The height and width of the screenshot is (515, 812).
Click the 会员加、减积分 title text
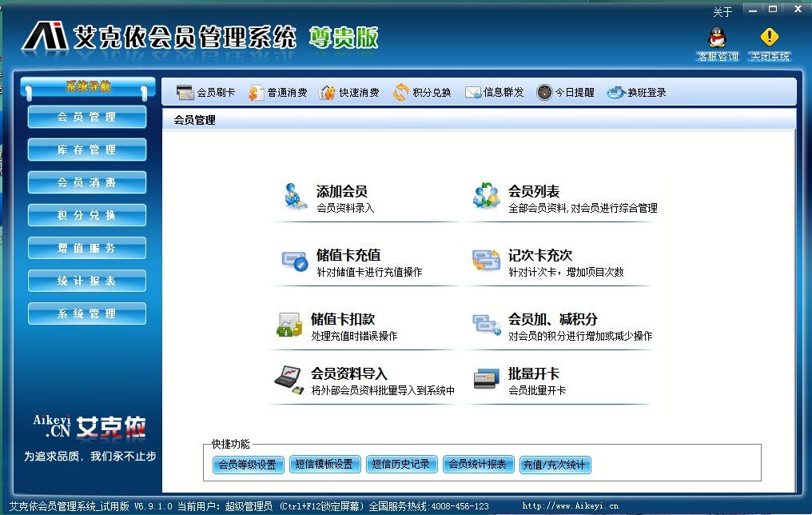pyautogui.click(x=552, y=319)
